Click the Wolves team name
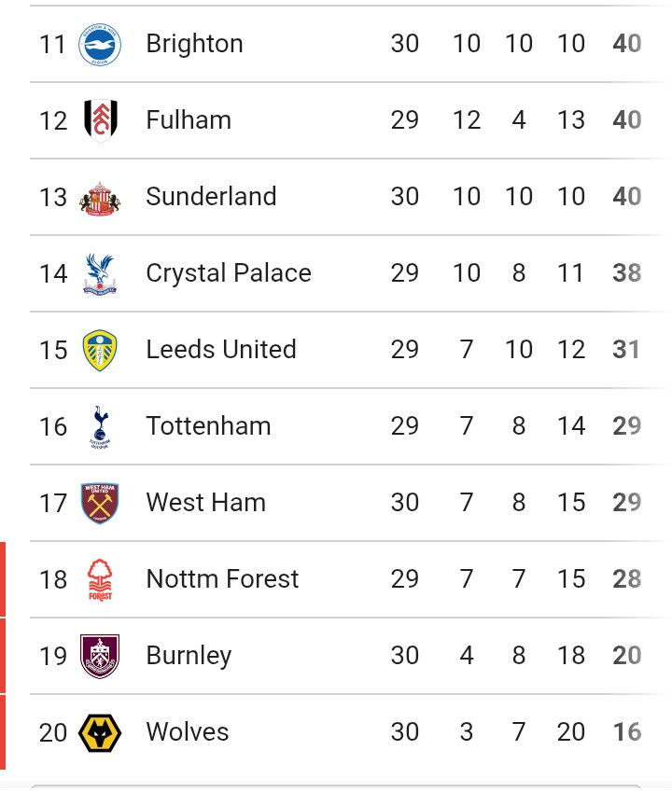Image resolution: width=672 pixels, height=792 pixels. [x=187, y=732]
